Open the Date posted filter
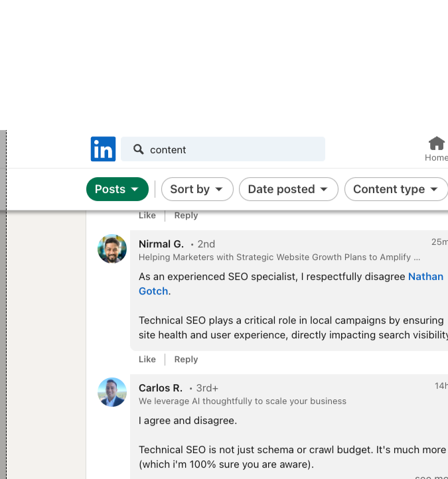This screenshot has width=448, height=479. click(289, 189)
